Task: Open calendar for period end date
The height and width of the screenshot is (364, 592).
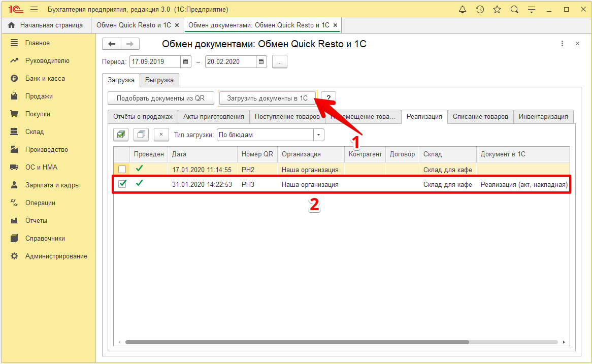Action: coord(261,61)
